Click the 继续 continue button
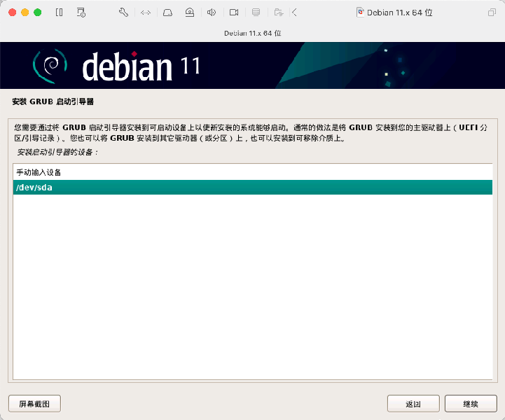Screen dimensions: 505x420 tap(471, 404)
